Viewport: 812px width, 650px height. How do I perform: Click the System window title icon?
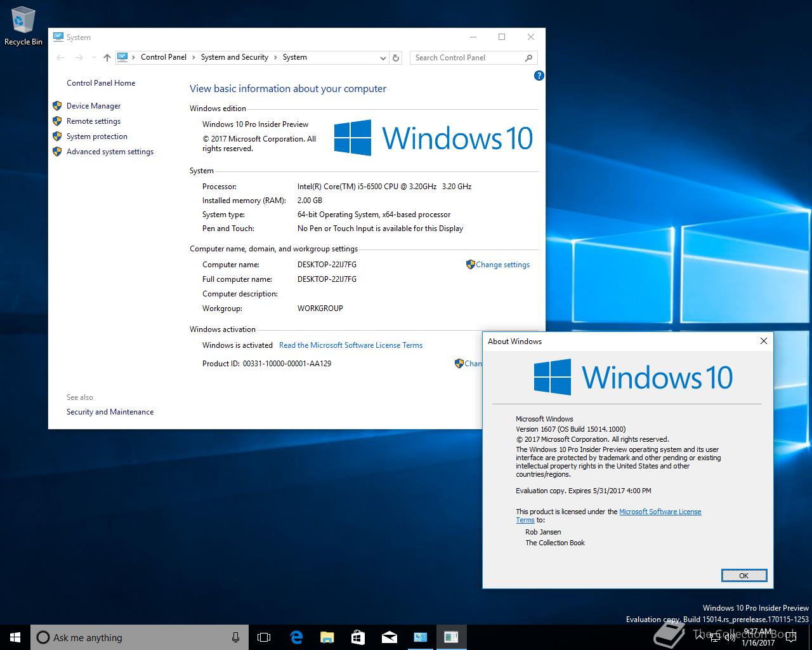click(x=58, y=37)
